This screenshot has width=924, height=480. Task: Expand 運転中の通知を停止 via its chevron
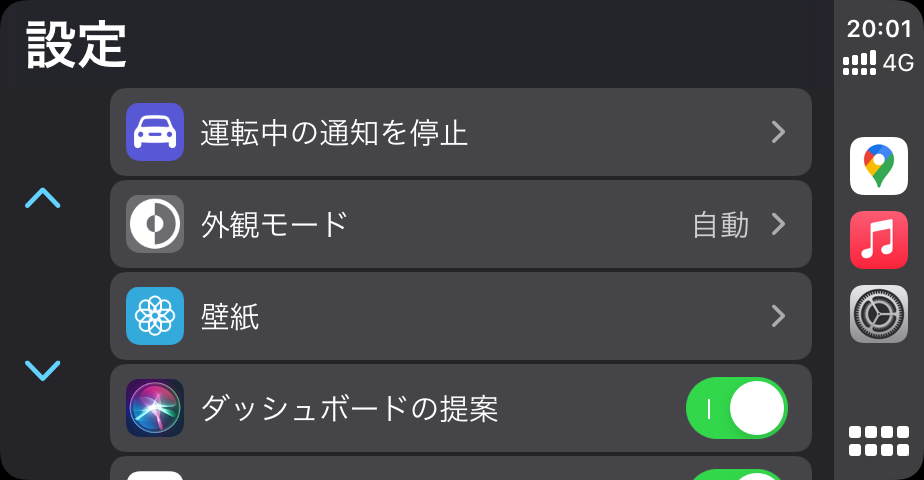click(779, 132)
